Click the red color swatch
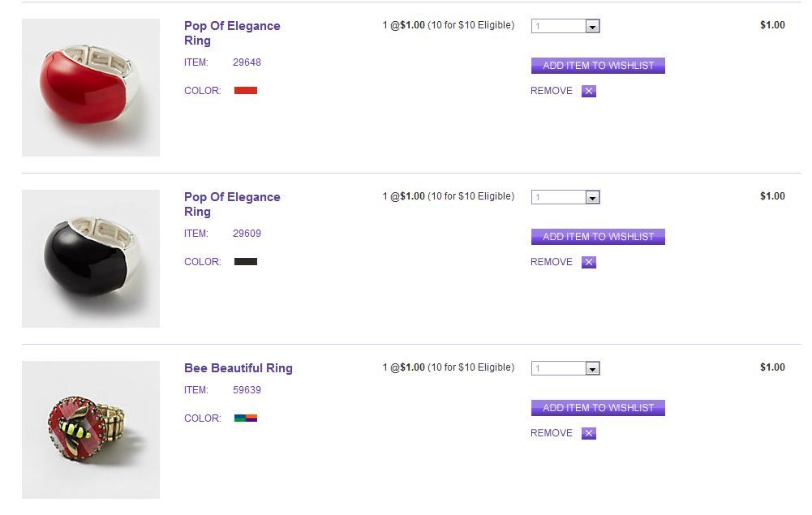Viewport: 812px width, 515px height. click(245, 91)
